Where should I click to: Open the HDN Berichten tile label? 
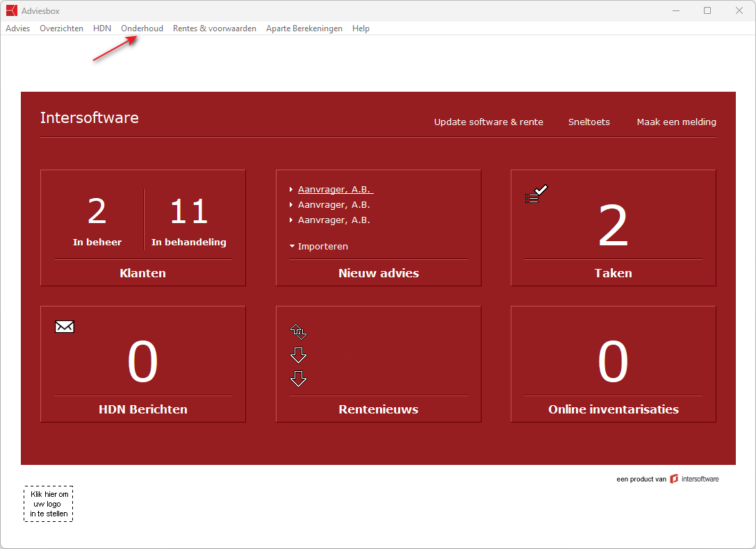(x=142, y=409)
